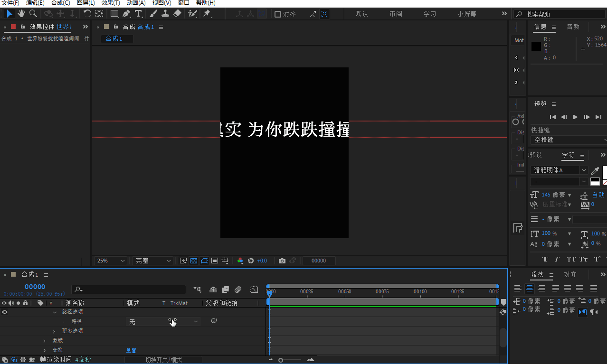
Task: Activate the Puppet Pin tool
Action: coord(207,14)
